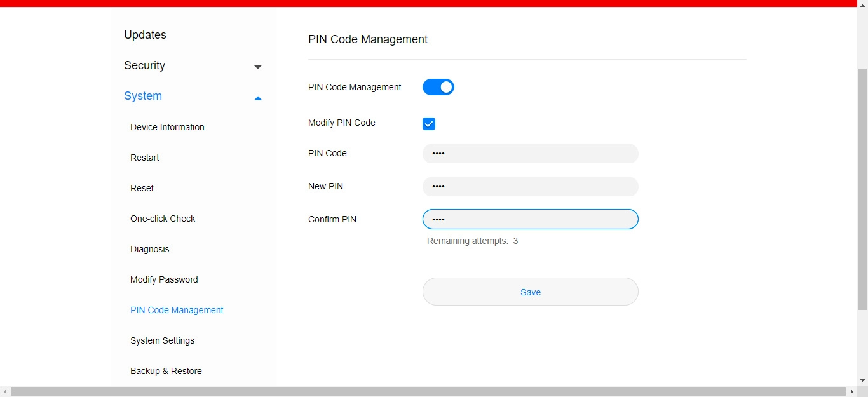Uncheck the Modify PIN Code checkbox
Image resolution: width=868 pixels, height=397 pixels.
(x=429, y=124)
